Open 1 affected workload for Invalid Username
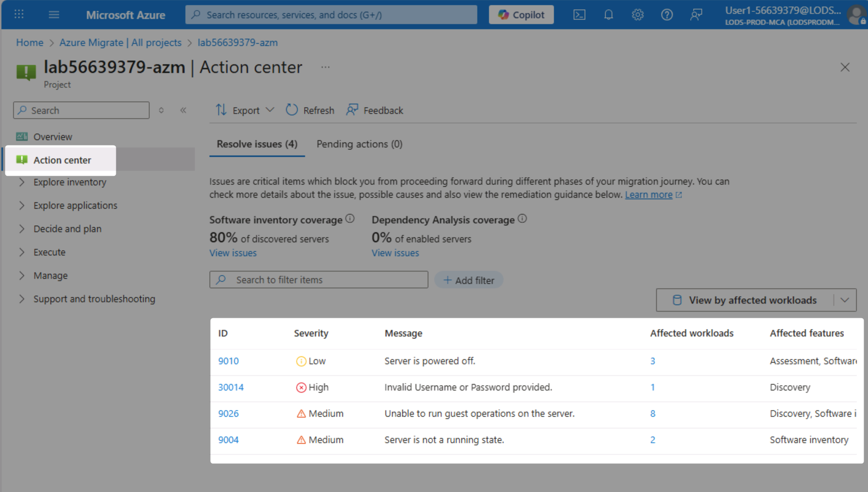868x492 pixels. pyautogui.click(x=652, y=387)
